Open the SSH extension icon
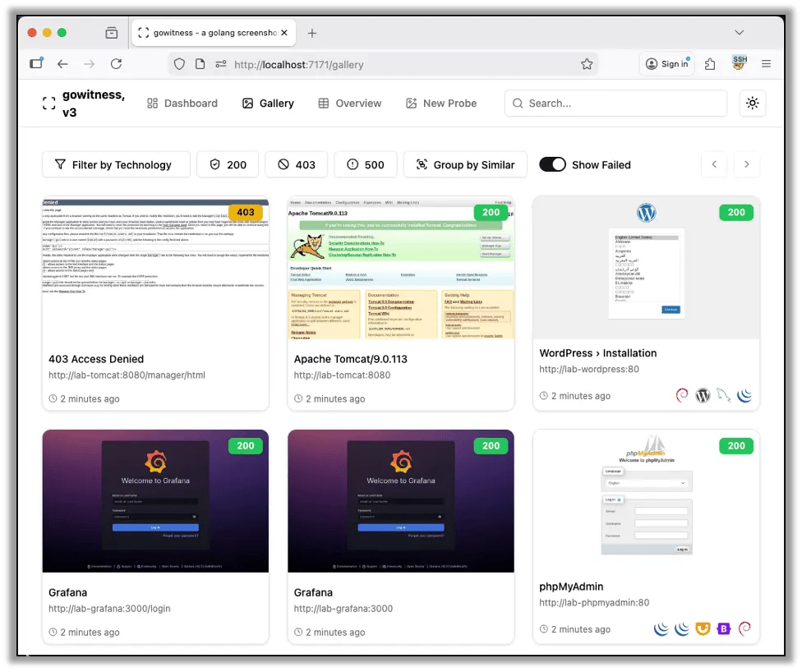The width and height of the screenshot is (802, 672). pos(739,63)
